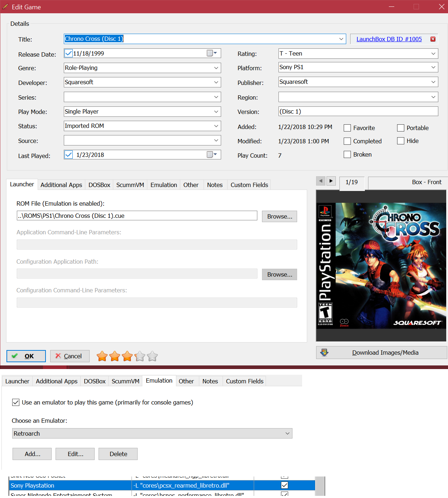Mark the game as Completed
448x498 pixels.
(x=347, y=141)
